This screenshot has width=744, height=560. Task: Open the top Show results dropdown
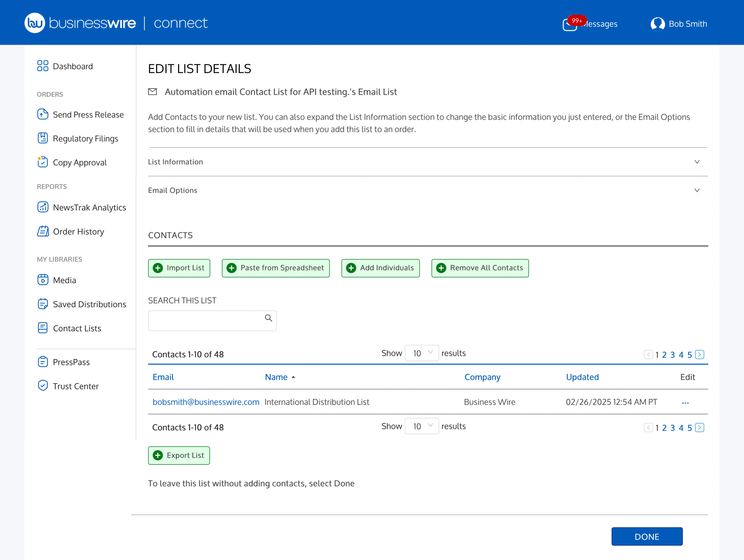click(x=422, y=353)
